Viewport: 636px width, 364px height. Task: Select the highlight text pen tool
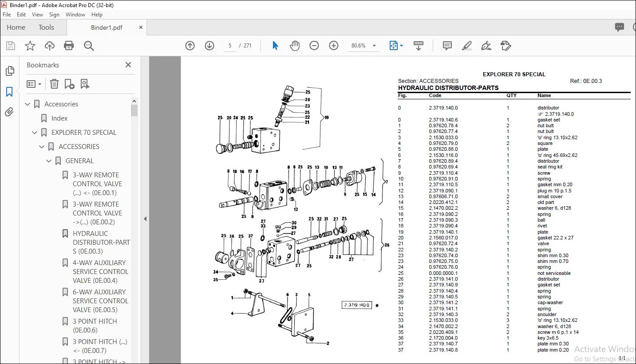(x=467, y=46)
